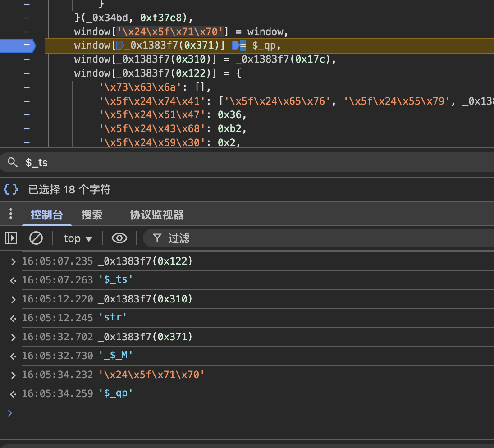494x448 pixels.
Task: Switch to the 搜索 tab
Action: click(91, 215)
